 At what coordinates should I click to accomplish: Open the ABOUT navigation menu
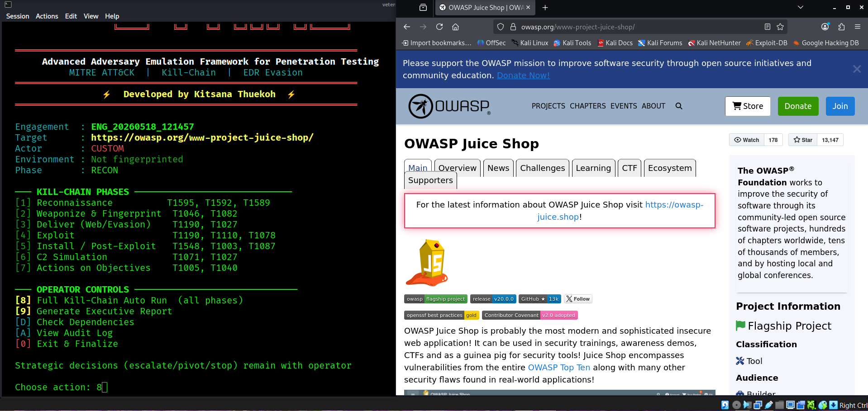coord(653,106)
